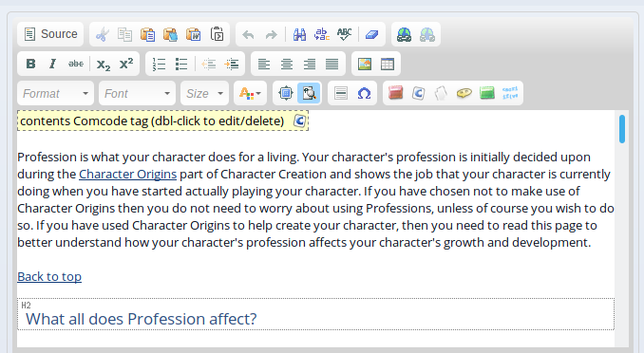
Task: Insert special character with omega icon
Action: point(364,94)
